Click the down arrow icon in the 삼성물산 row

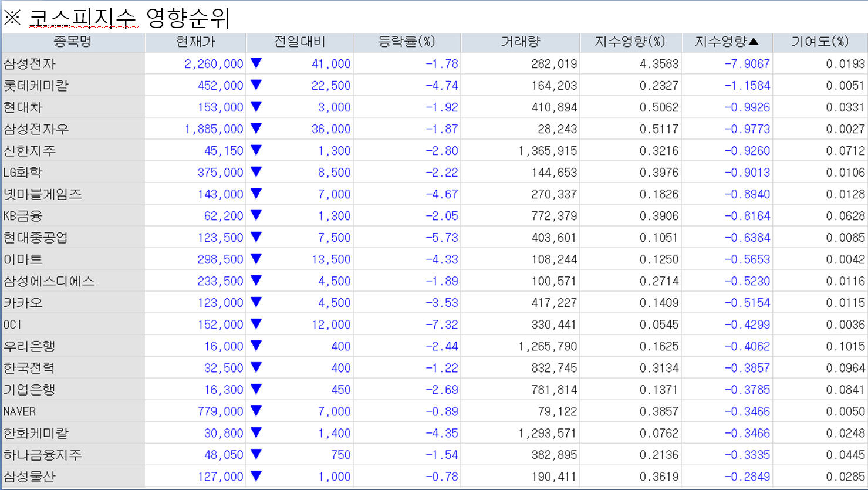(x=256, y=476)
